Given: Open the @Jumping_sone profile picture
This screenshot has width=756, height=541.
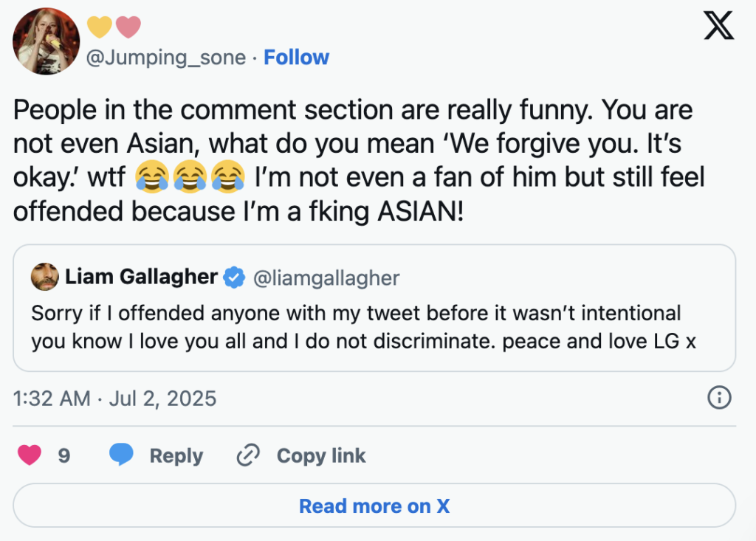Looking at the screenshot, I should [x=46, y=41].
